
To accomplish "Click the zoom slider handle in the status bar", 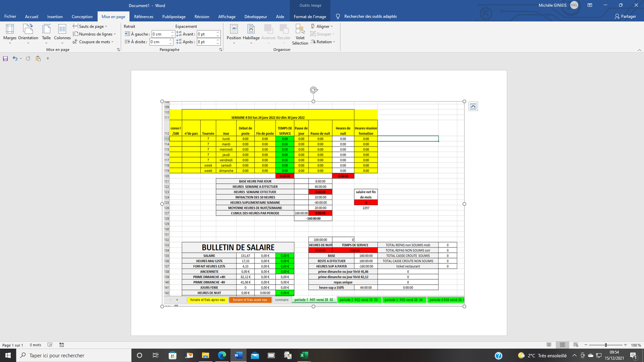I will click(606, 345).
